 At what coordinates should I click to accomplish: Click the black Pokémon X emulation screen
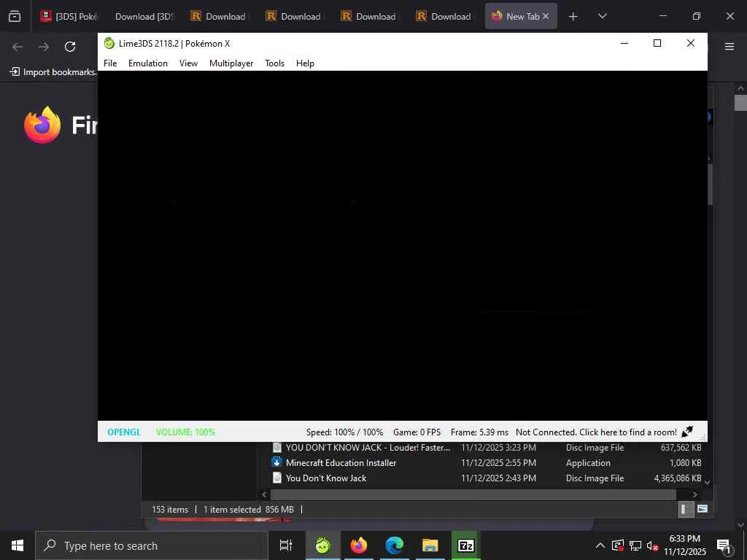click(x=403, y=246)
